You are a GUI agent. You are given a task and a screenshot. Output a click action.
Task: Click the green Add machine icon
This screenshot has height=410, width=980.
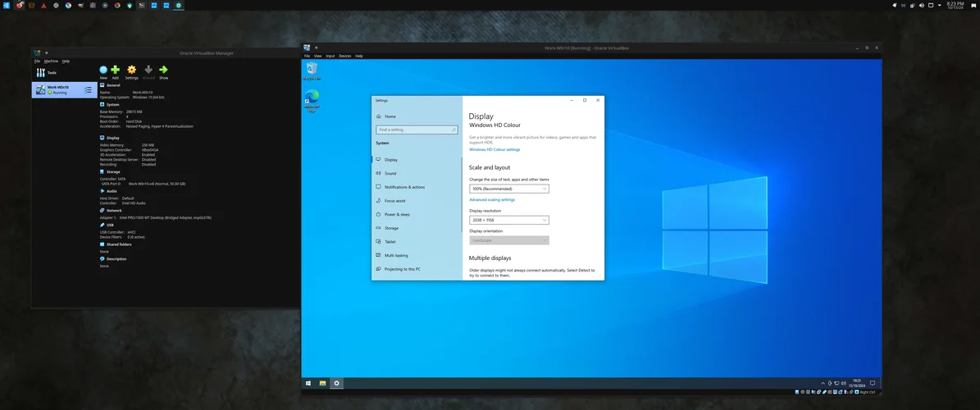(115, 71)
